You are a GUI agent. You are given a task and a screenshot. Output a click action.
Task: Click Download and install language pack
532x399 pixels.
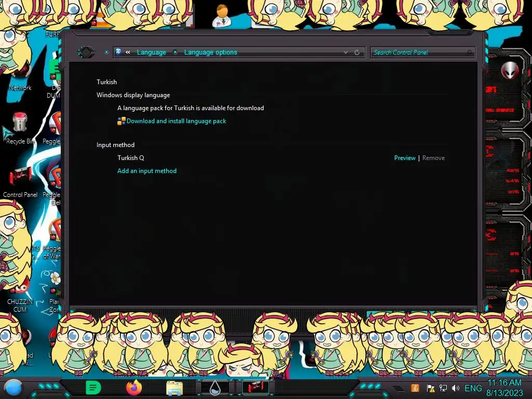176,121
